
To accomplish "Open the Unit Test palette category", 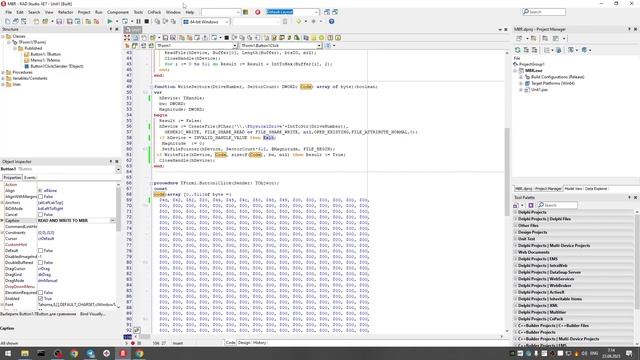I will tap(573, 239).
